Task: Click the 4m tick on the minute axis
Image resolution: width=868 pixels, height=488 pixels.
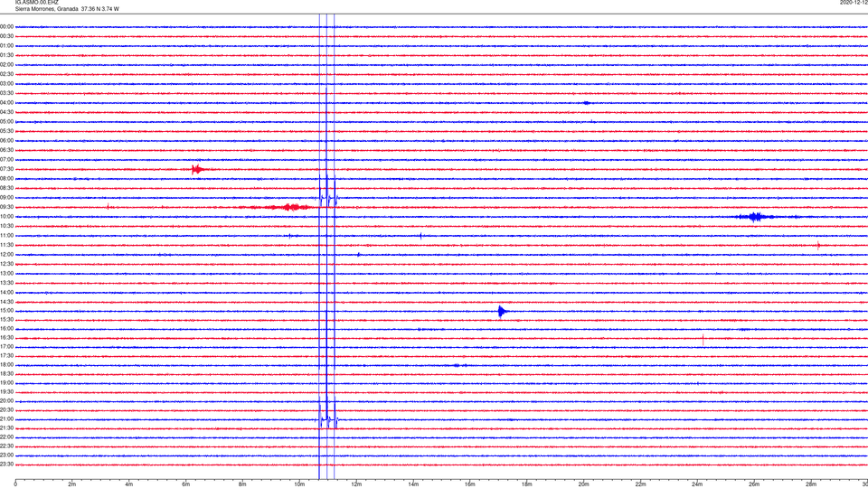Action: (x=129, y=484)
